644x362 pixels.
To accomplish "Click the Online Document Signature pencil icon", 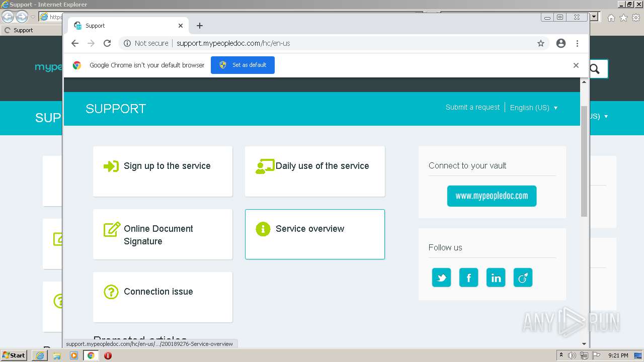I will click(112, 229).
